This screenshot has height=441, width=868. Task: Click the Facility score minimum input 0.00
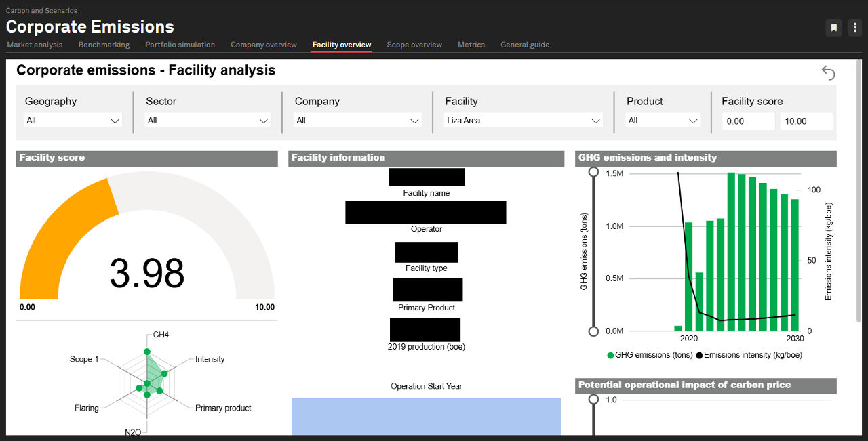748,121
